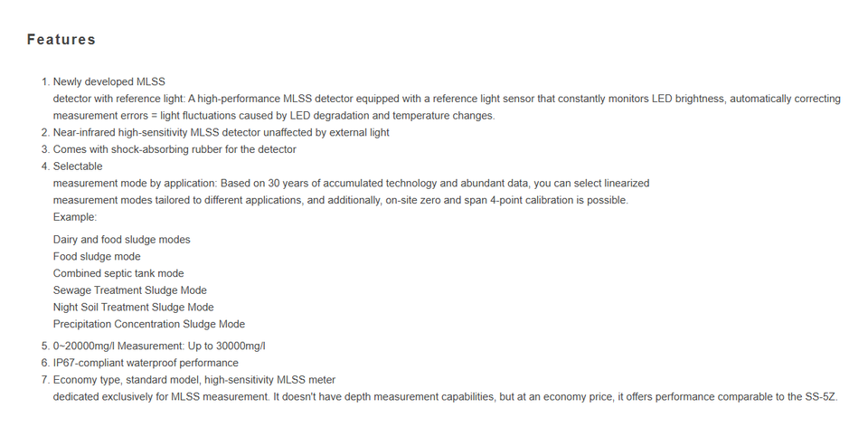Click the Features heading
This screenshot has width=868, height=427.
coord(61,40)
